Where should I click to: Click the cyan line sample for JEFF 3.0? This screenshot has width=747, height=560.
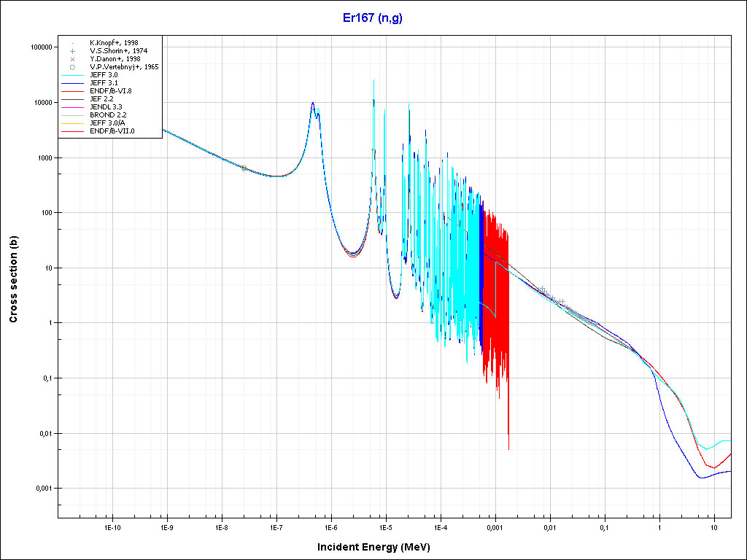tap(73, 75)
